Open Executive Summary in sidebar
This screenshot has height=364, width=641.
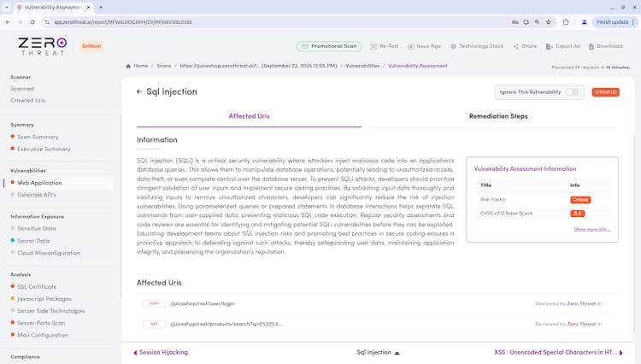(44, 149)
